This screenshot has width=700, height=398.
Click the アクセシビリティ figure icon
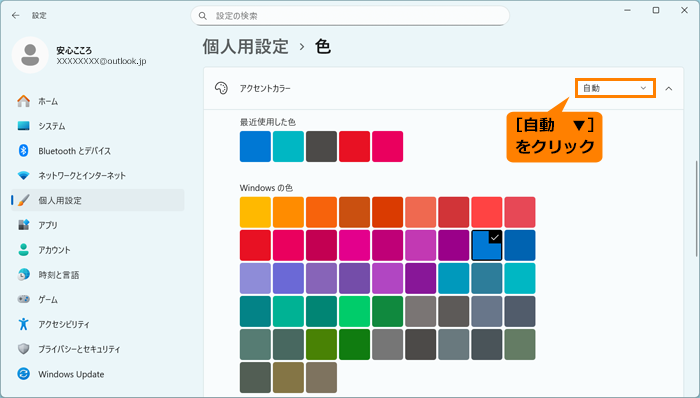click(x=24, y=324)
